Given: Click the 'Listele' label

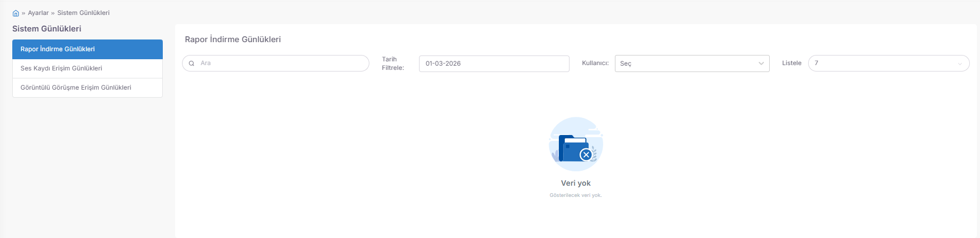Looking at the screenshot, I should [x=792, y=63].
